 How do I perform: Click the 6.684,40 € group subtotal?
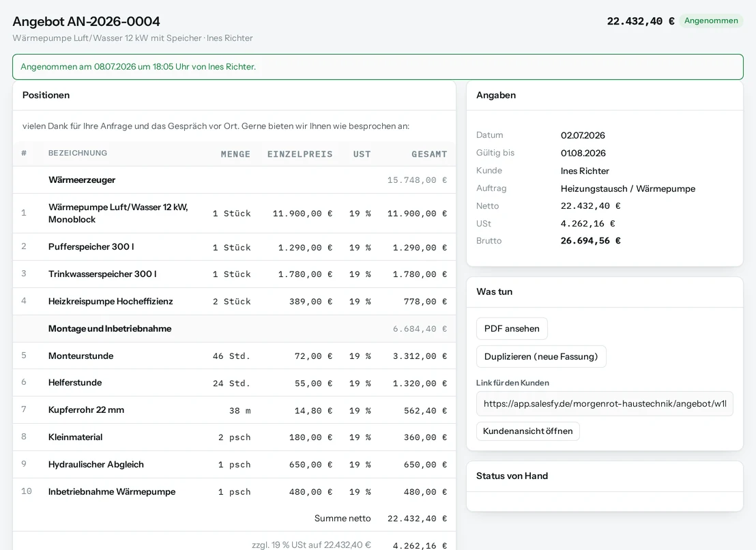[420, 329]
